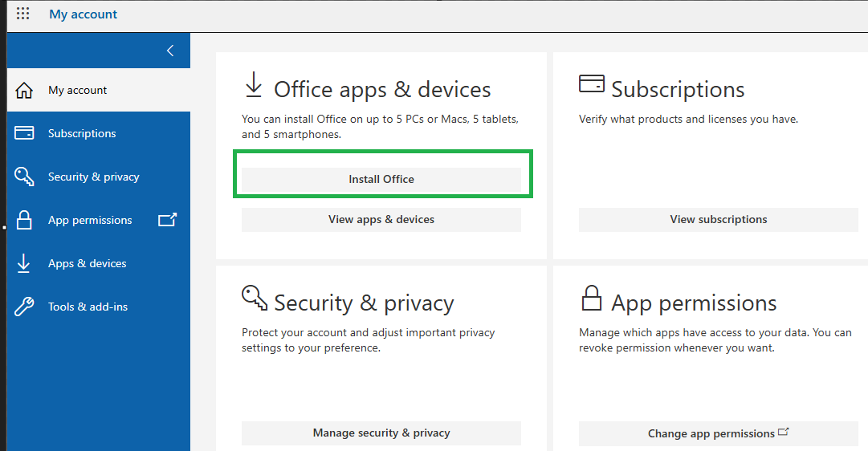Click the home icon in the sidebar

(24, 90)
